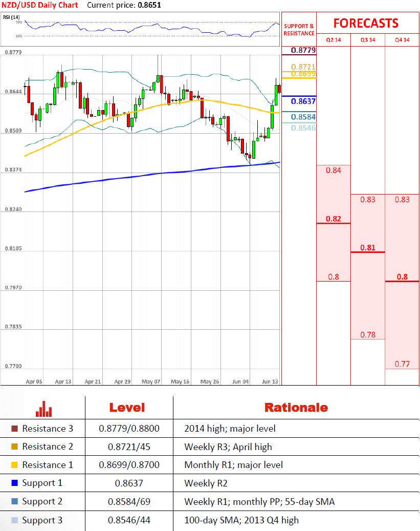Click the rationale '2014 high; major level'
The width and height of the screenshot is (420, 531).
point(230,429)
